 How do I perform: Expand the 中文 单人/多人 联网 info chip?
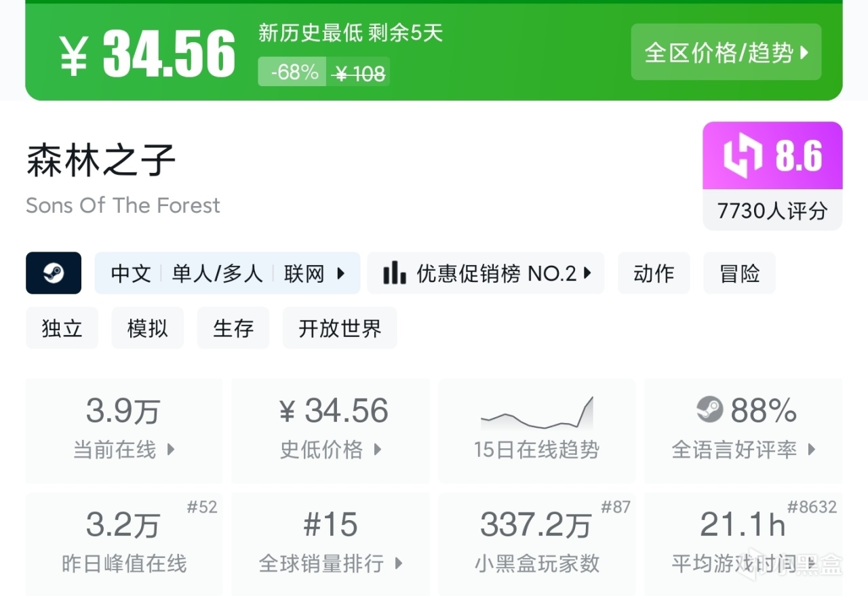point(227,273)
